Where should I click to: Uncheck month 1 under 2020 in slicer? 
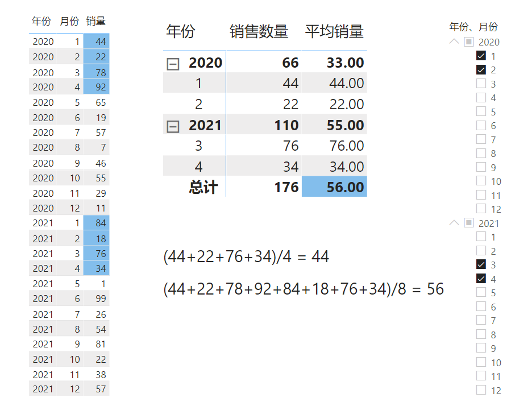click(481, 56)
